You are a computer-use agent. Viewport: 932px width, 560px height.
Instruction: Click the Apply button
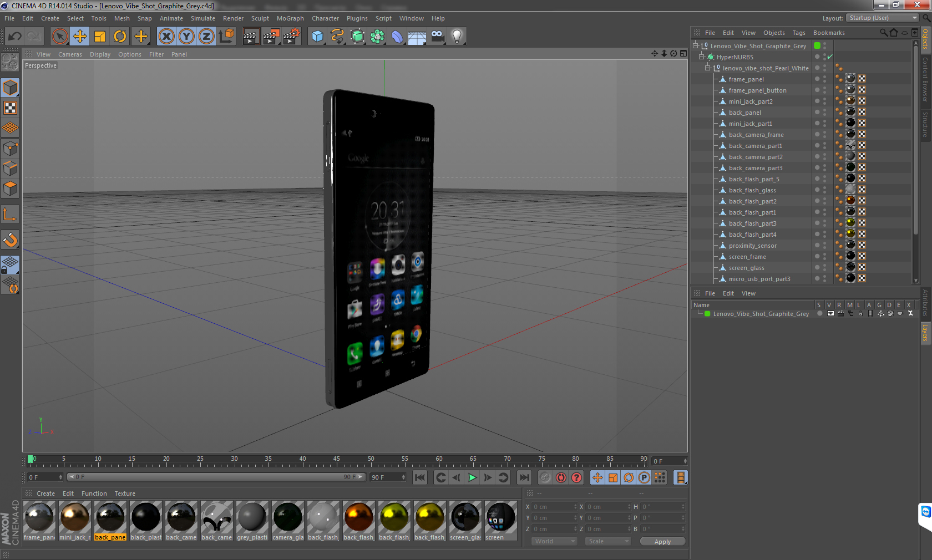(x=662, y=542)
